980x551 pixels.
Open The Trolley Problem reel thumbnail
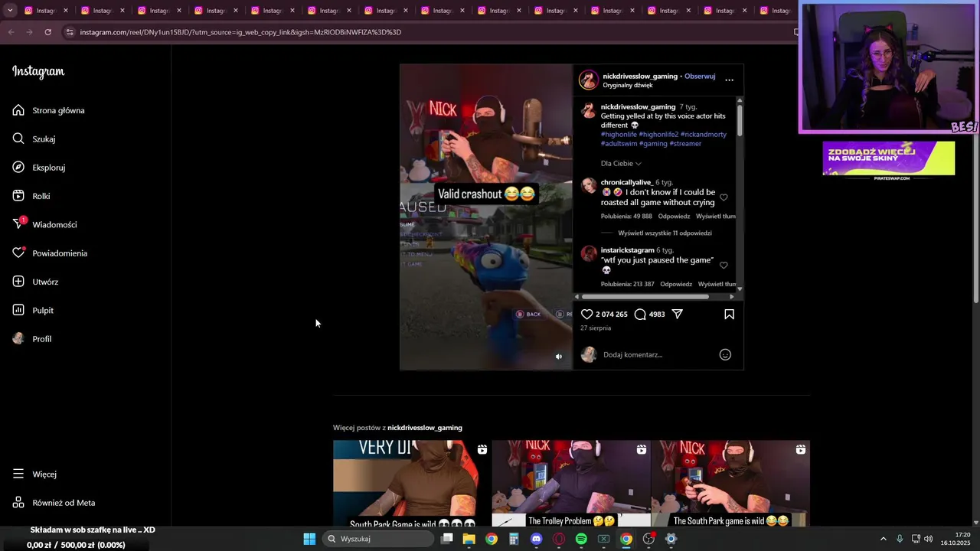coord(571,483)
